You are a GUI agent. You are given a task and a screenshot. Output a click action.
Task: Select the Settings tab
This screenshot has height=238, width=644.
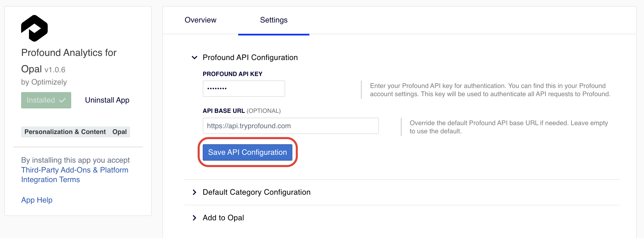(x=274, y=20)
